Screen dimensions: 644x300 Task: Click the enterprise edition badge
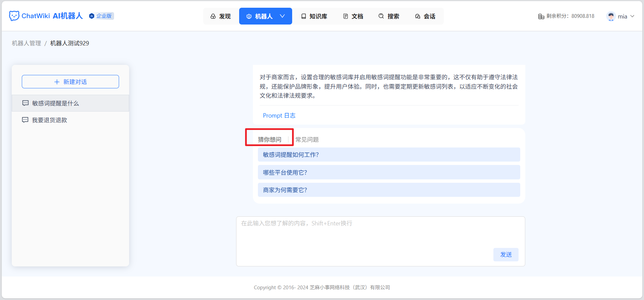point(101,16)
